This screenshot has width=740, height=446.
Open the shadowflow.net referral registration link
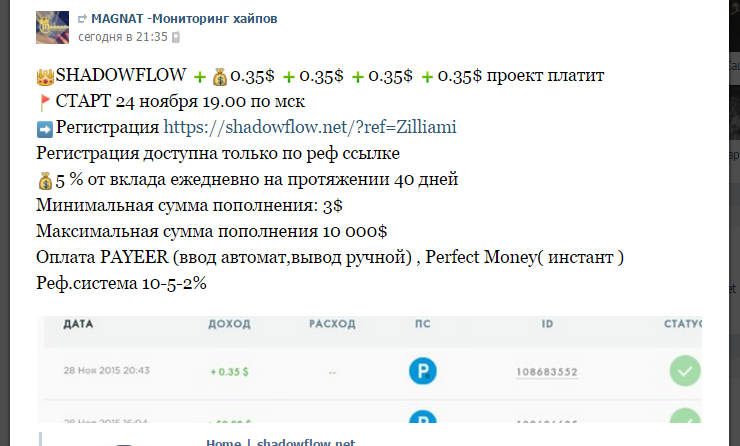(x=310, y=127)
